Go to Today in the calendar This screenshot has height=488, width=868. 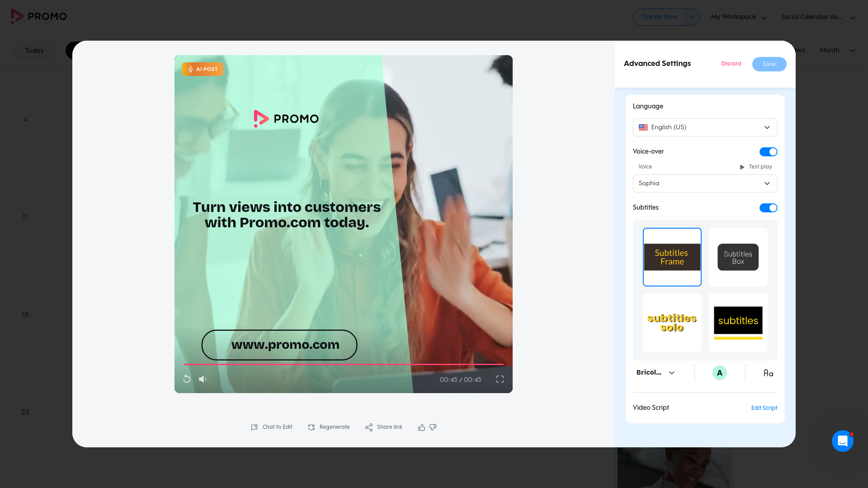(x=34, y=51)
